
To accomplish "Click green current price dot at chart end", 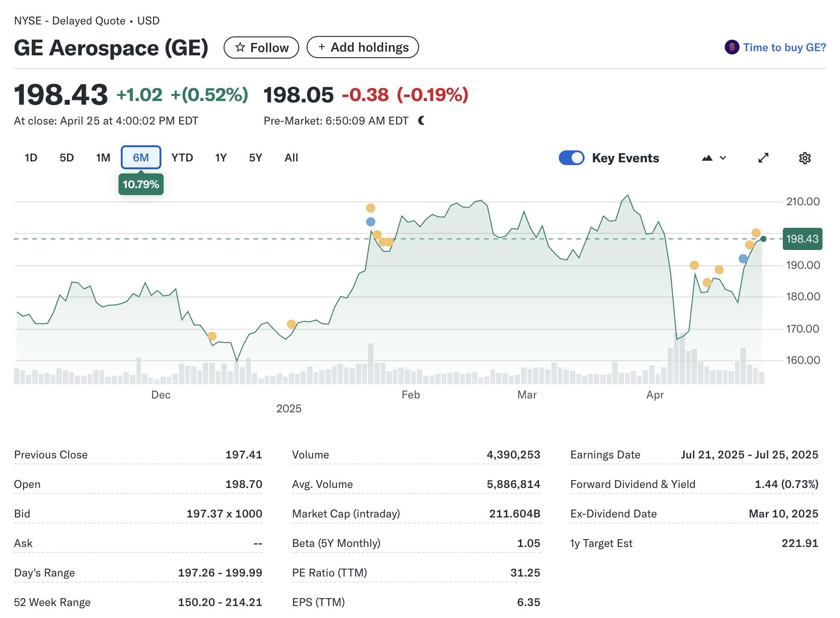I will [763, 239].
